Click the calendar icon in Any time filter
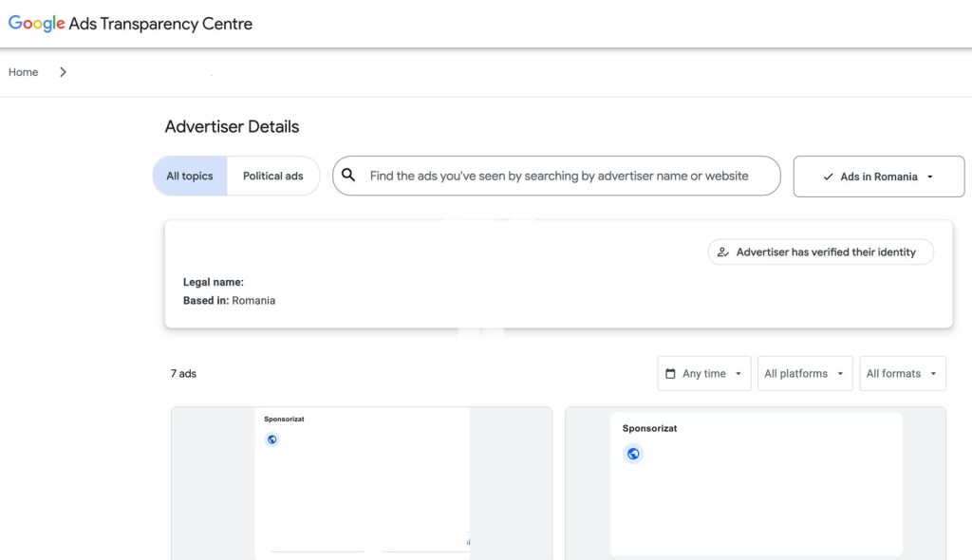 click(670, 373)
